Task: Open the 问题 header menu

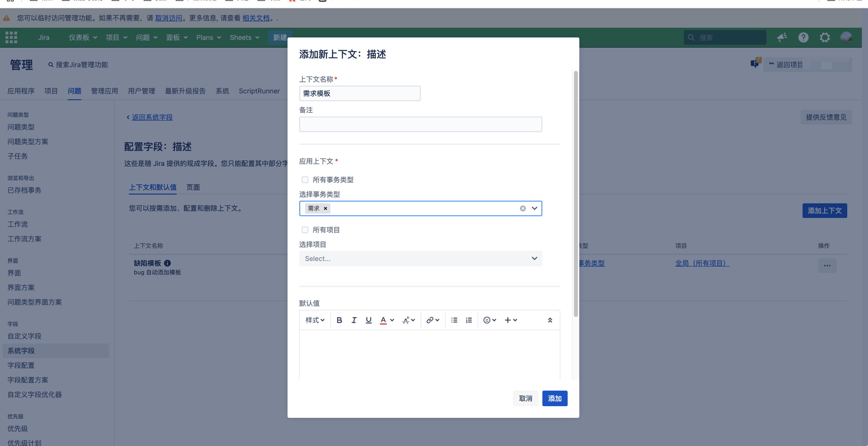Action: (146, 38)
